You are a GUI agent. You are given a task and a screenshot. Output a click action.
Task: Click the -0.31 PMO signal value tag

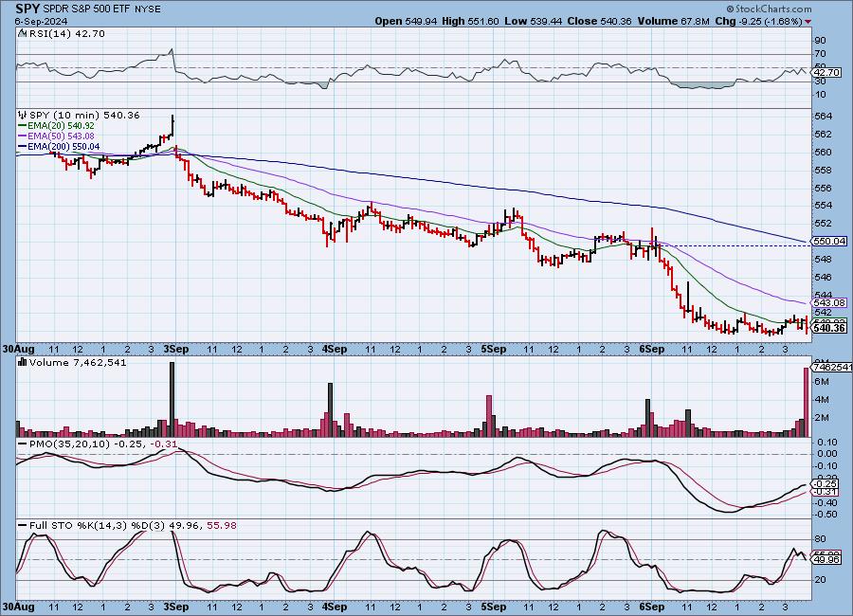tap(826, 492)
